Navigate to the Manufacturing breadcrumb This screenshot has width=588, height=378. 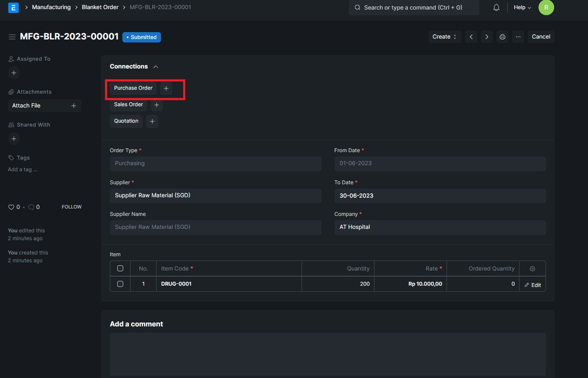click(x=51, y=7)
